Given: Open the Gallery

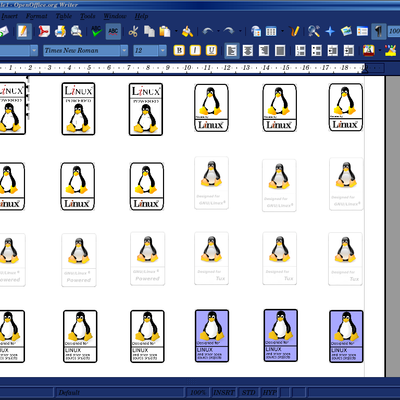Looking at the screenshot, I should 346,32.
